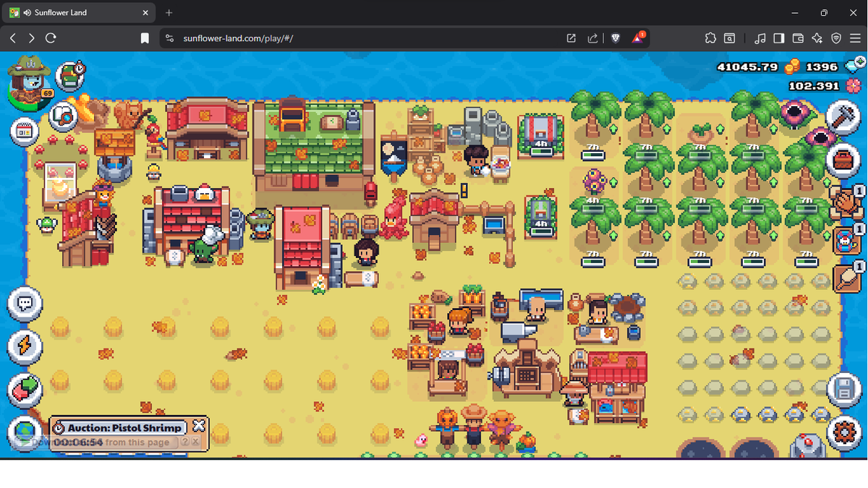The image size is (868, 488).
Task: Open a new browser tab
Action: pyautogui.click(x=169, y=12)
